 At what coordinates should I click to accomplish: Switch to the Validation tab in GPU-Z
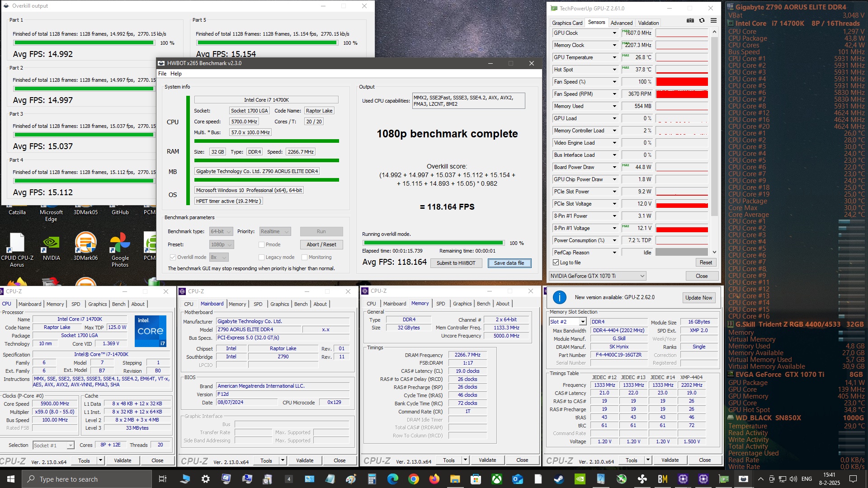click(648, 23)
